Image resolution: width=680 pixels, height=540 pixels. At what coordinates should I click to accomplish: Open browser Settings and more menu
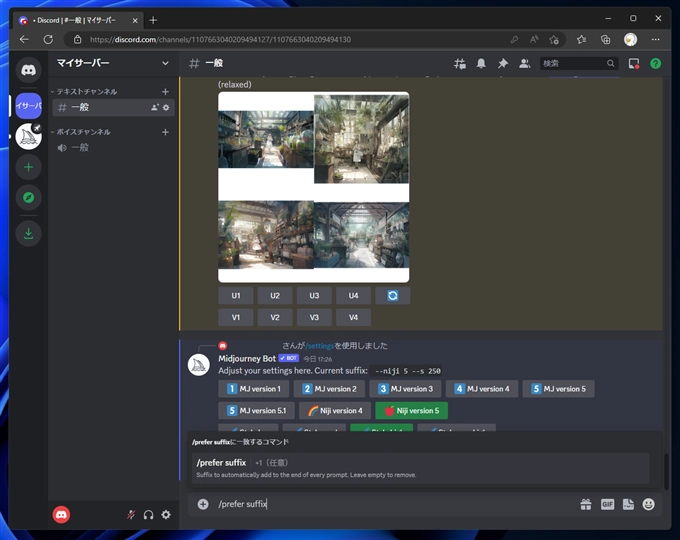(655, 39)
